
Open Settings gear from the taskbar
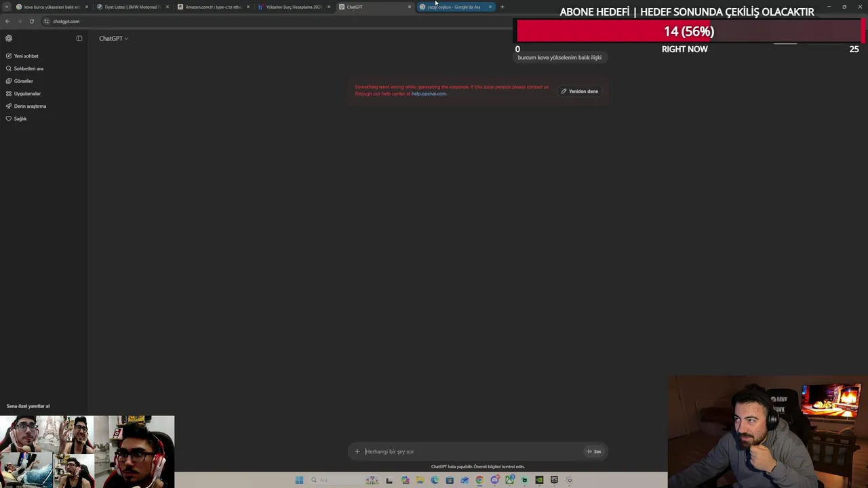(570, 480)
